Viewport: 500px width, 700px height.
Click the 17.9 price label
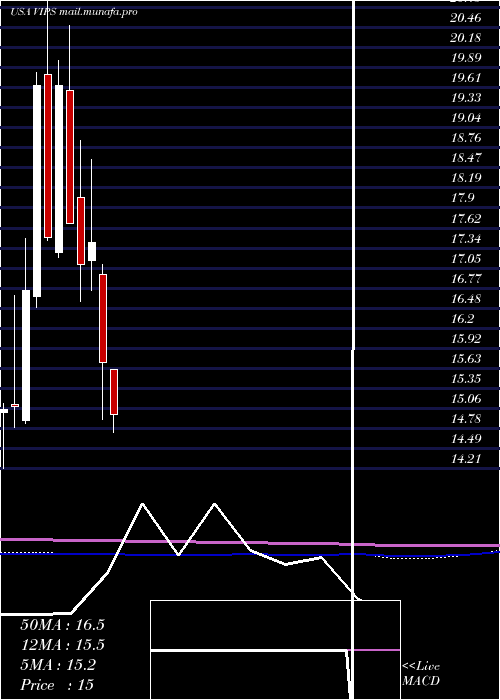pos(463,198)
